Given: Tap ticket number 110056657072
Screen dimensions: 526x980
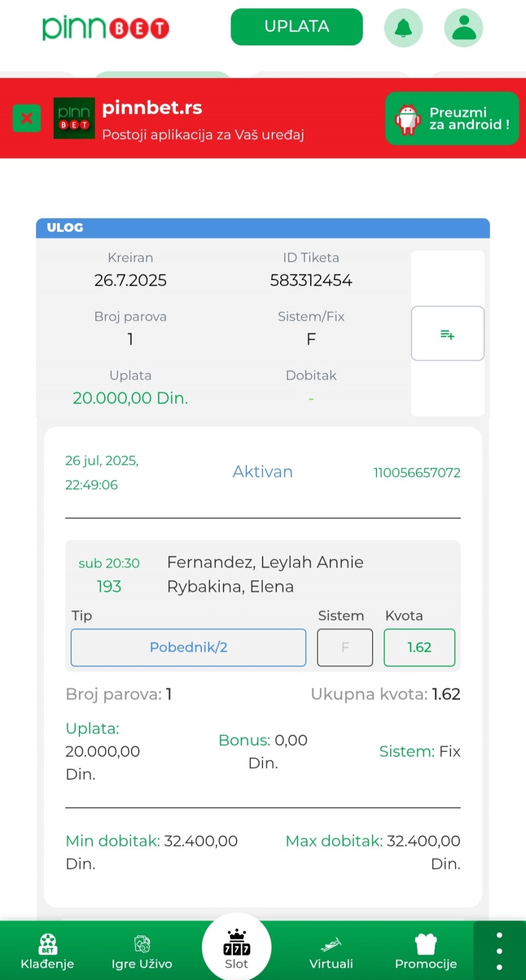Looking at the screenshot, I should tap(416, 473).
